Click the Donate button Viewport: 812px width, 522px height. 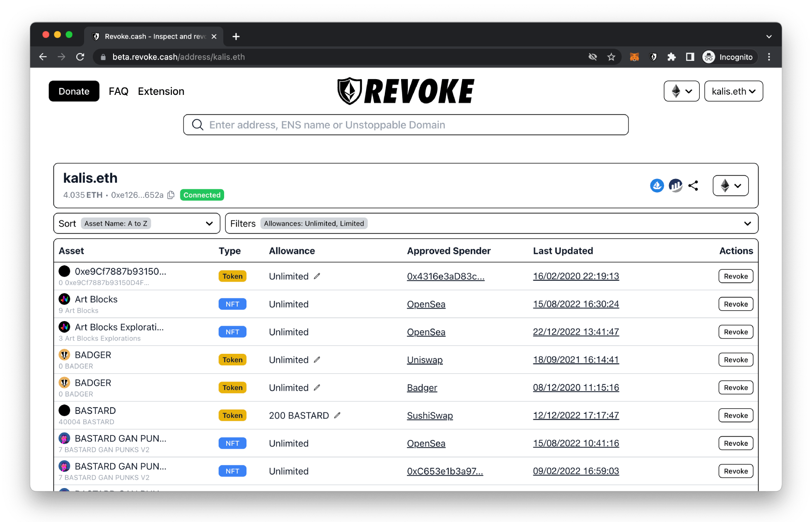pyautogui.click(x=74, y=91)
